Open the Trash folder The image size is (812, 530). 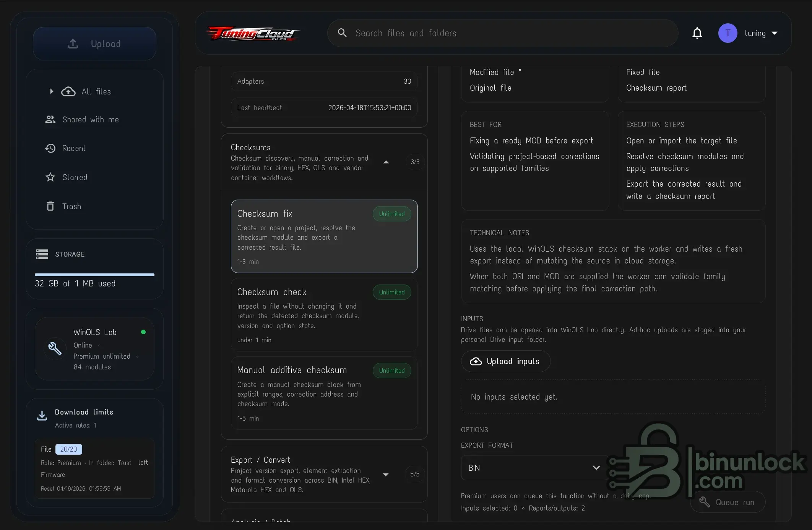71,206
